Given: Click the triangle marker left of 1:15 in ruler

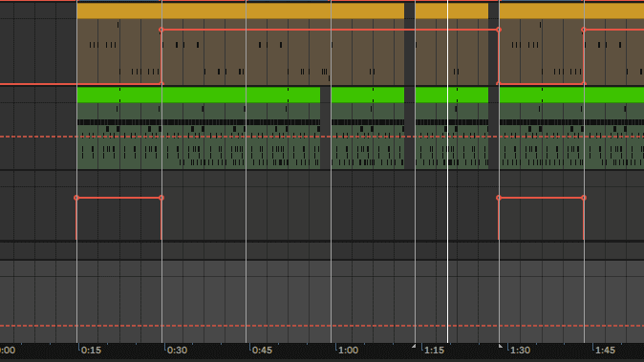Looking at the screenshot, I should click(x=414, y=347).
